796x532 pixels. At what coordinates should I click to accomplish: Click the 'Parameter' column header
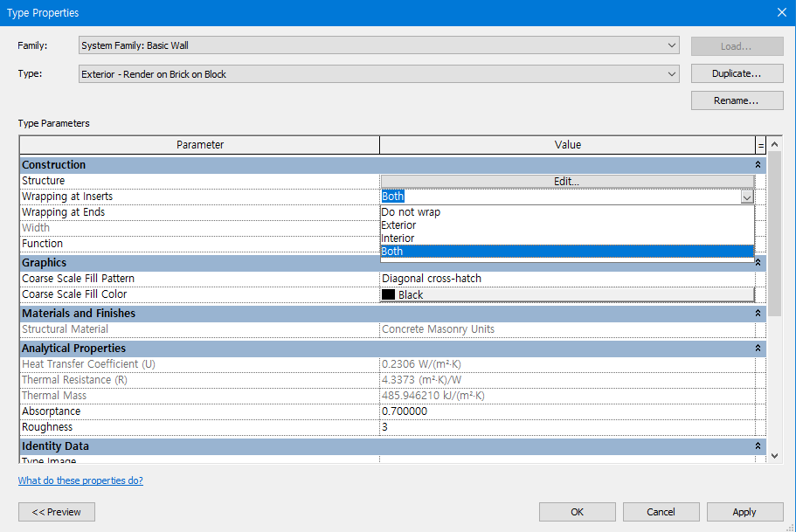[199, 145]
